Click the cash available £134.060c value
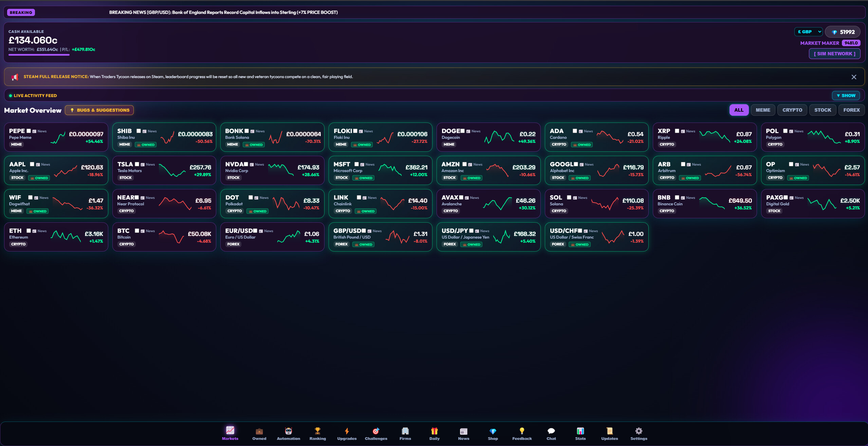 click(33, 40)
